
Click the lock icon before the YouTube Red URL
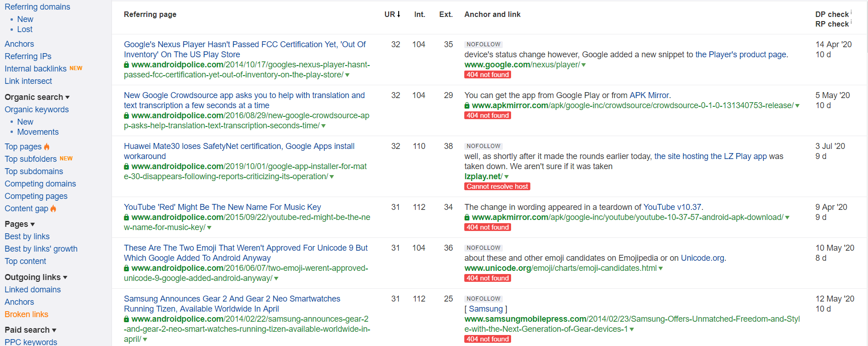127,218
